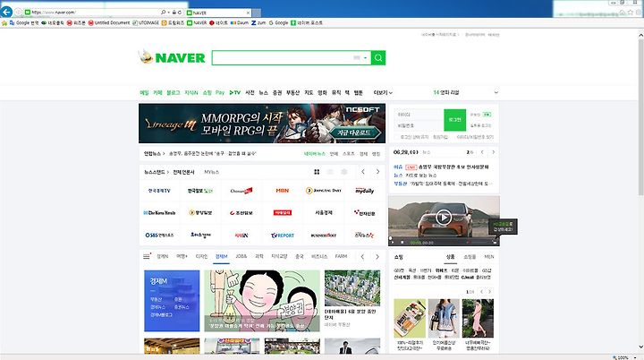Open the UTOIMAGE bookmark
Viewport: 644px width, 360px height.
tap(146, 23)
